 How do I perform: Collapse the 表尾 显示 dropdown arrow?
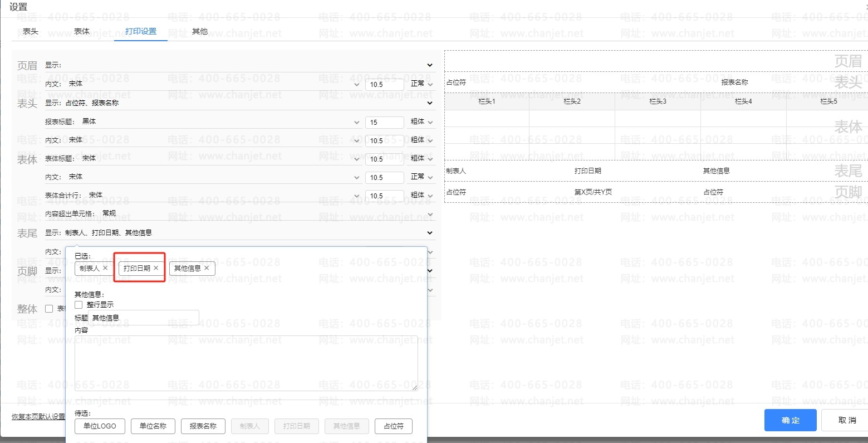tap(430, 232)
